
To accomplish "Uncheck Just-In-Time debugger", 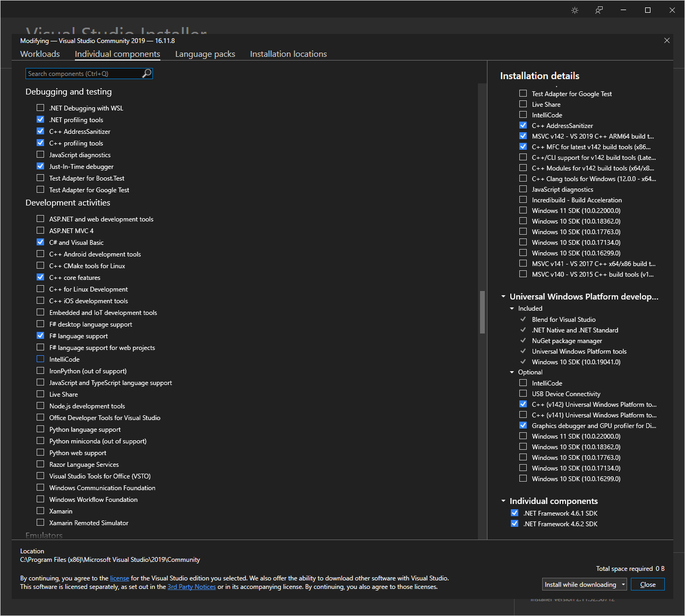I will point(40,166).
